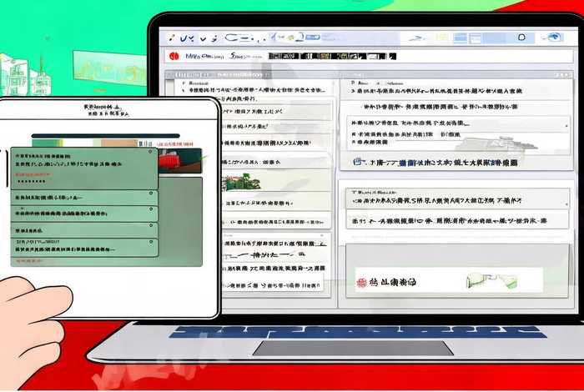
Task: Toggle the circle on the tablet's fourth green card
Action: pos(151,225)
